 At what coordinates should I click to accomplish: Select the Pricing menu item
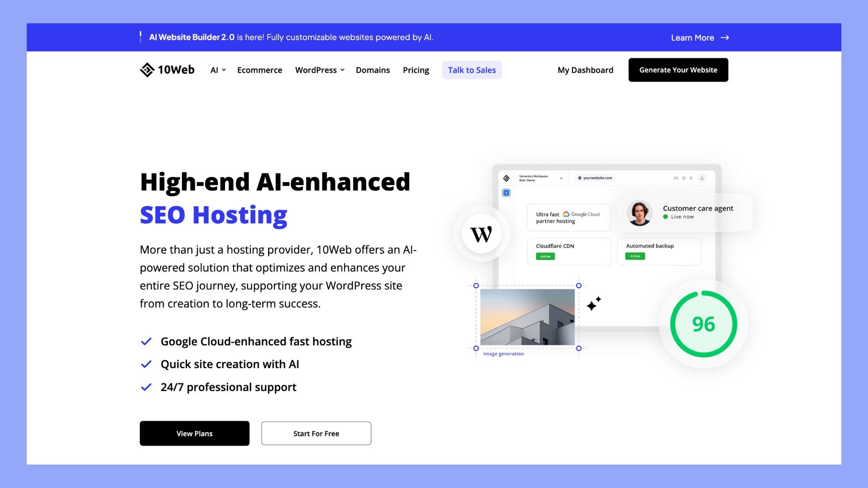click(415, 70)
